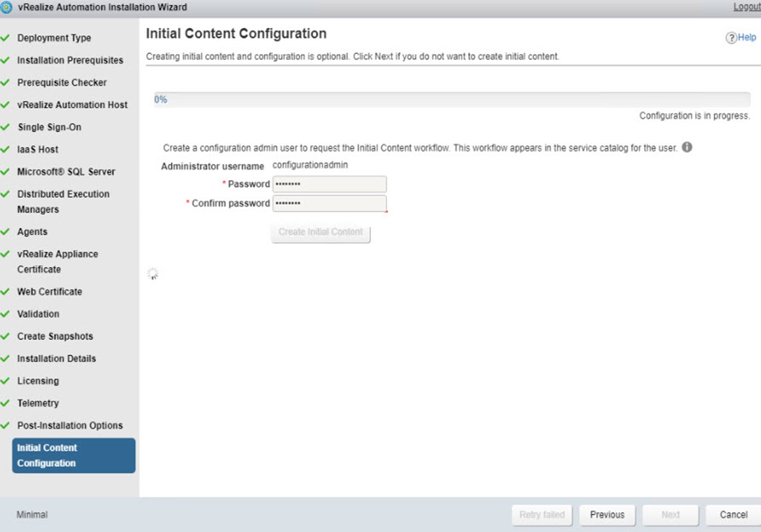Click the green checkmark beside Agents
The image size is (761, 532).
tap(5, 232)
